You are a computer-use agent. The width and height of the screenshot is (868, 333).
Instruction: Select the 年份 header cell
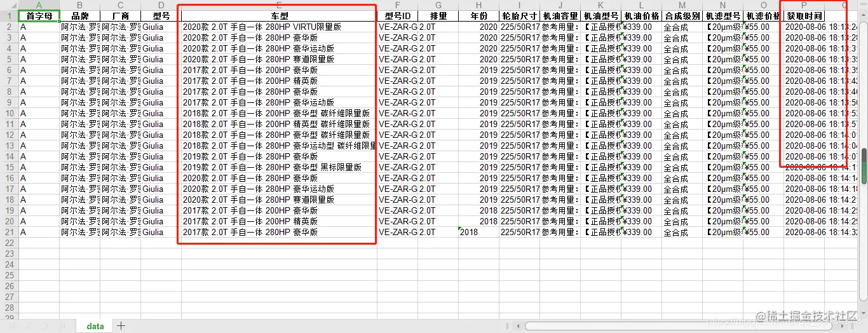click(x=478, y=16)
